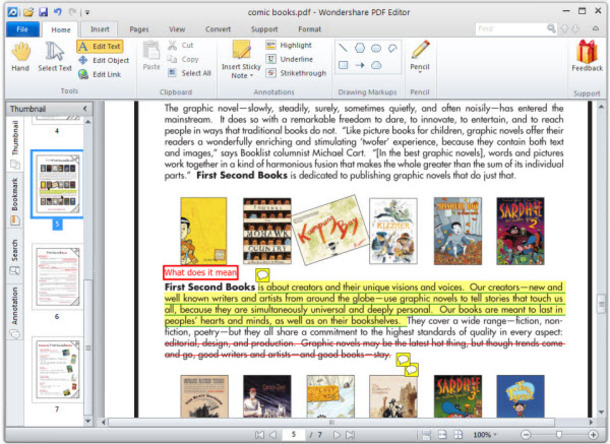Open the Annotation side panel tab
The width and height of the screenshot is (610, 444).
(15, 312)
